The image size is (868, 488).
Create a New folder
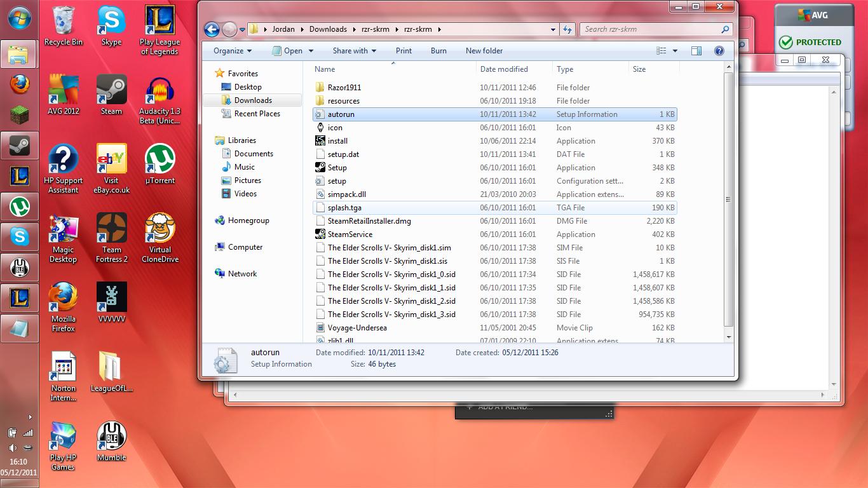484,51
